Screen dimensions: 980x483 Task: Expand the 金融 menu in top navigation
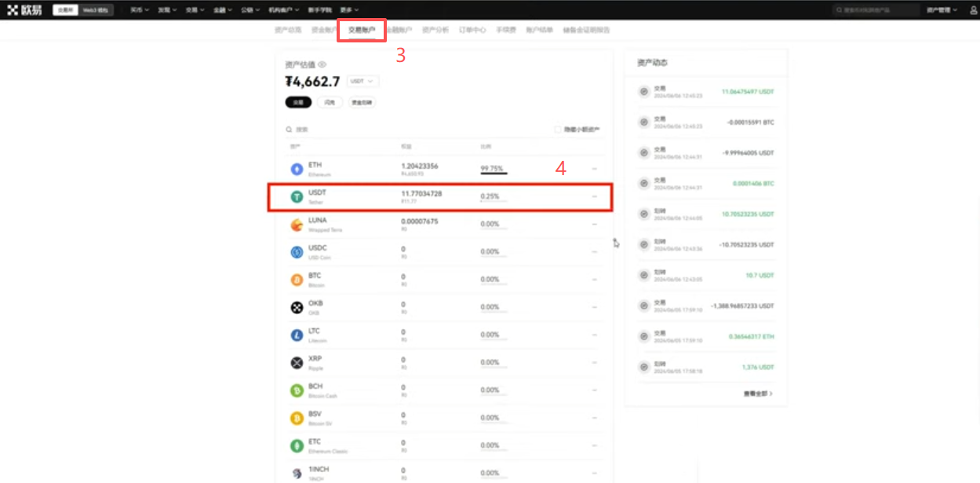tap(223, 10)
